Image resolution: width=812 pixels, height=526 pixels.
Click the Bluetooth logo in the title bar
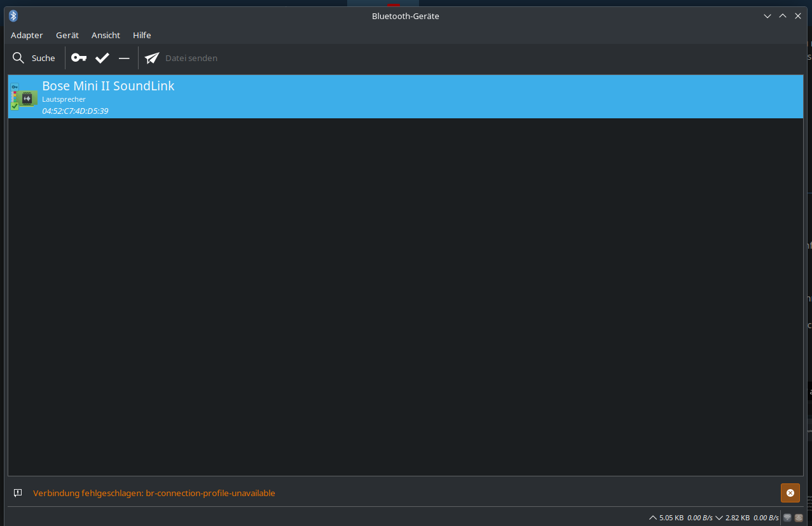13,16
